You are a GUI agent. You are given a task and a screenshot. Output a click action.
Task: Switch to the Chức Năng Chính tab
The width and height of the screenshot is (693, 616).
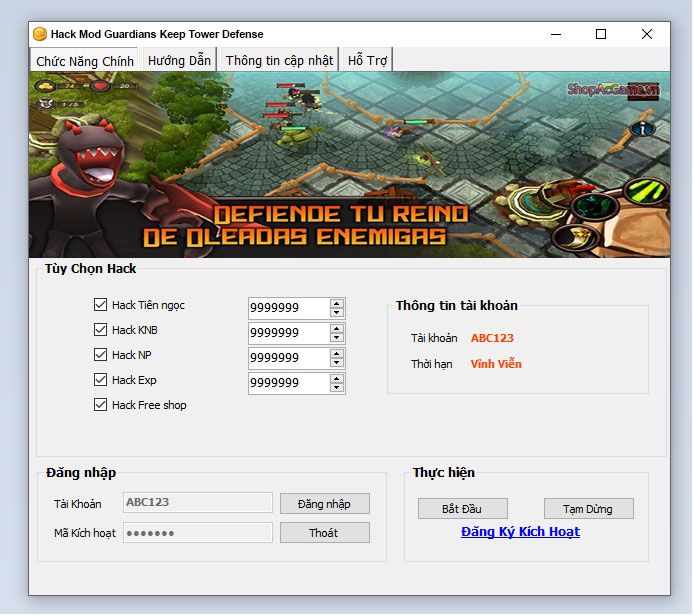[x=84, y=60]
